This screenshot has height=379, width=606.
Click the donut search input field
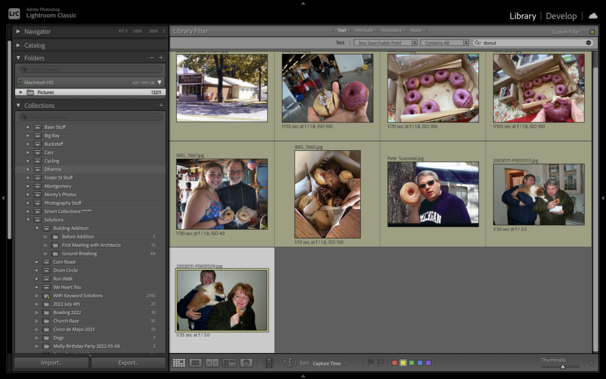[x=533, y=43]
